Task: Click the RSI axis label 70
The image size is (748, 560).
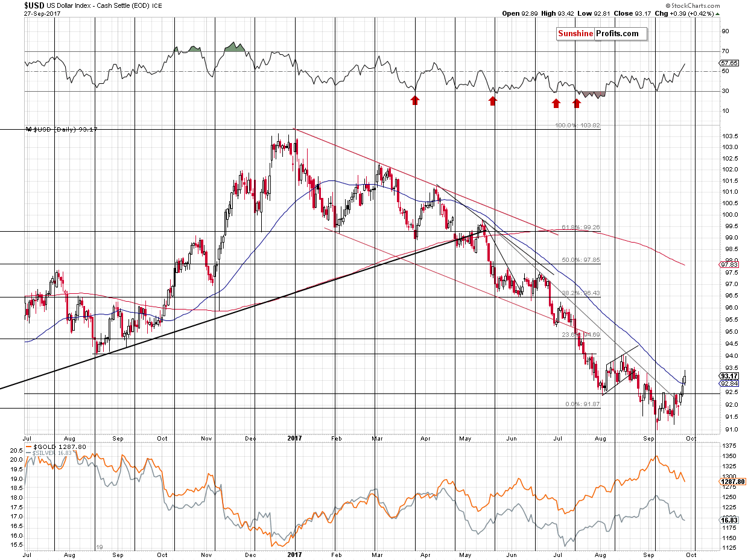Action: (x=726, y=52)
